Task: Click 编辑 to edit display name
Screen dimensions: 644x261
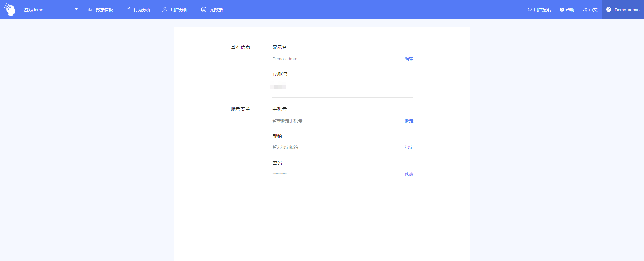Action: pyautogui.click(x=409, y=59)
